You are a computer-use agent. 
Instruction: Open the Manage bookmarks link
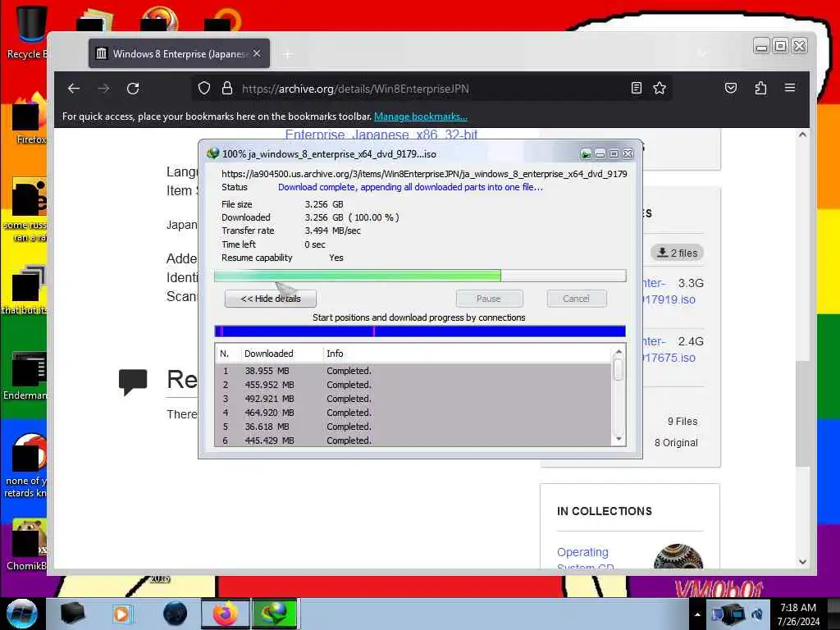pos(421,116)
